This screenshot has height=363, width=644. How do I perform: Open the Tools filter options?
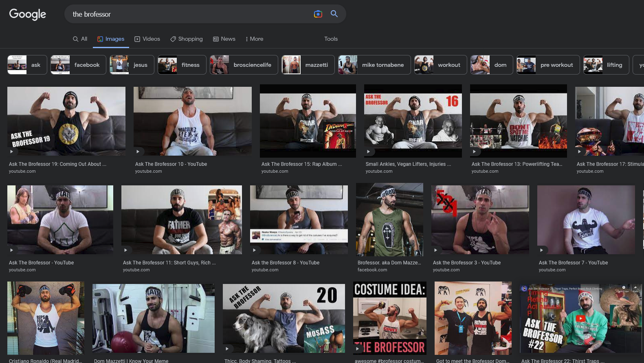[x=331, y=39]
